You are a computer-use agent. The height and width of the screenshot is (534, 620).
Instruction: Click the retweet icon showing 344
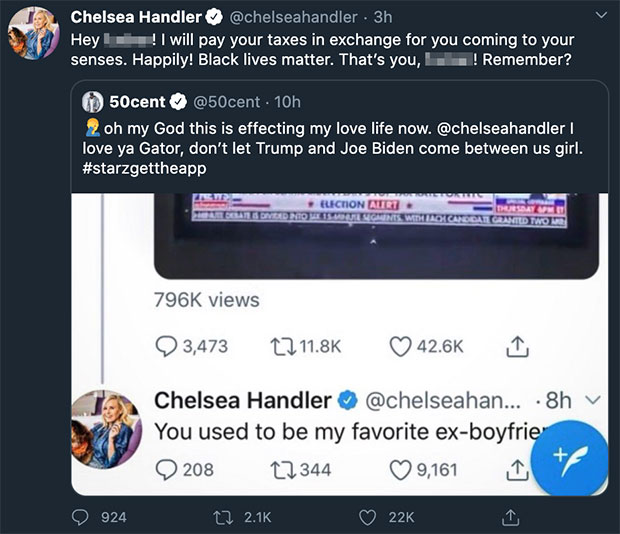[285, 469]
